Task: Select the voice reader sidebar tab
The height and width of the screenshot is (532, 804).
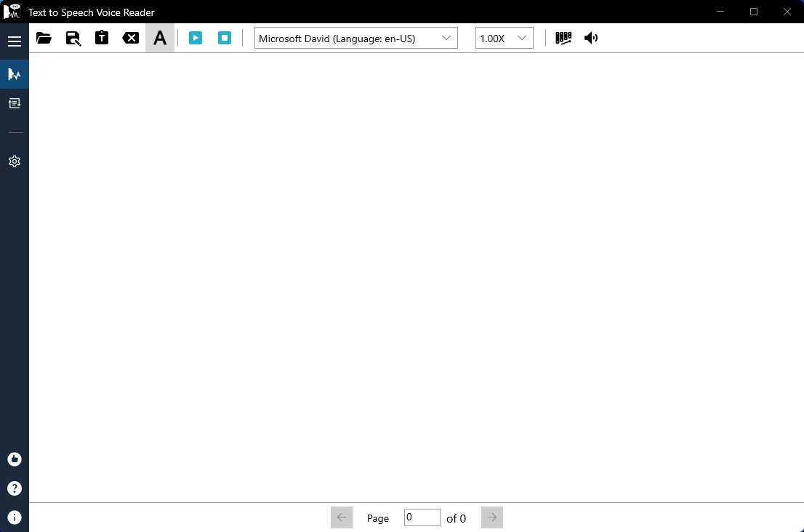Action: tap(15, 74)
